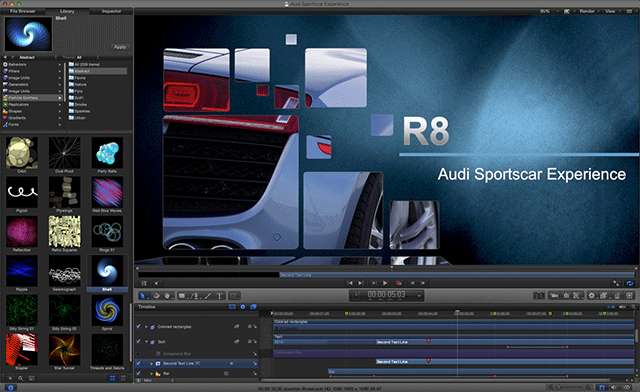Step to next frame in transport
The image size is (640, 392).
coord(423,283)
